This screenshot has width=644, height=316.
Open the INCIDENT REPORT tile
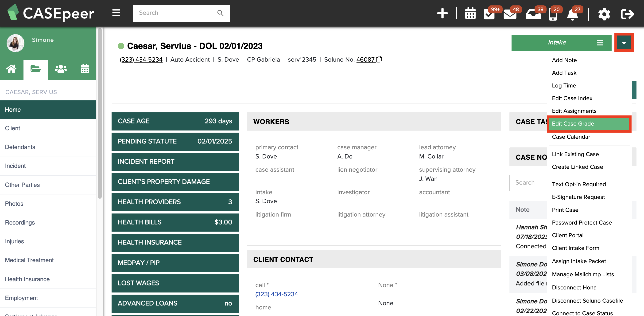[175, 162]
